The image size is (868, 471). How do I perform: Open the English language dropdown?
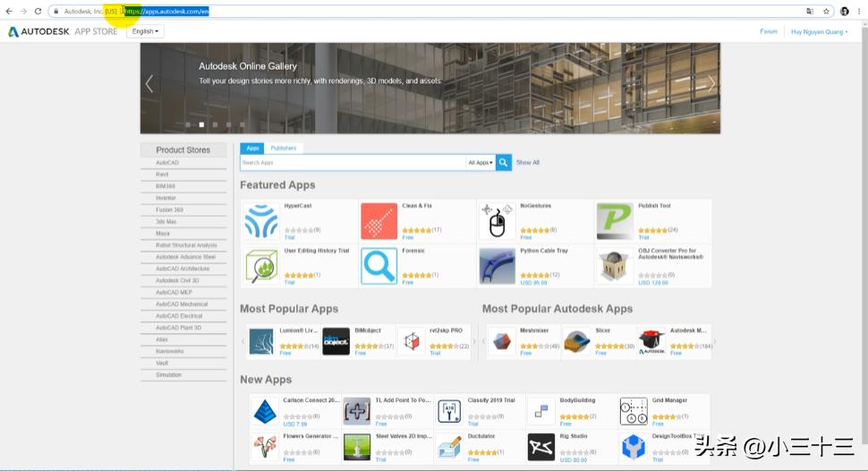click(x=145, y=31)
